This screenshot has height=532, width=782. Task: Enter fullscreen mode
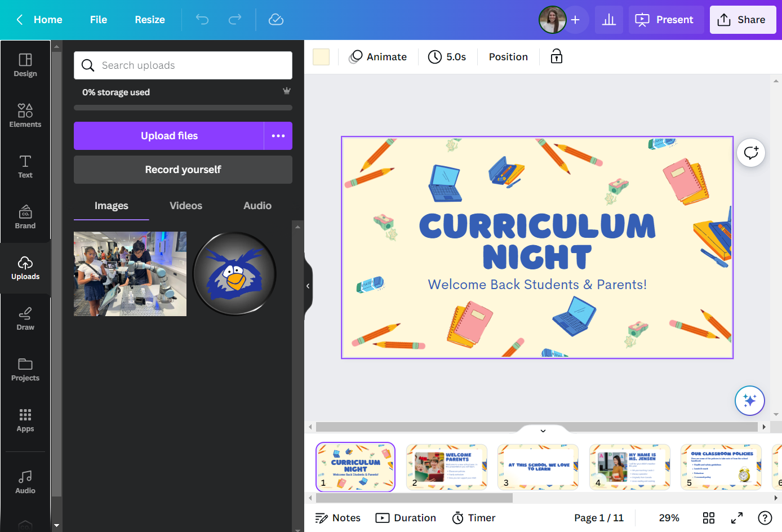point(737,518)
